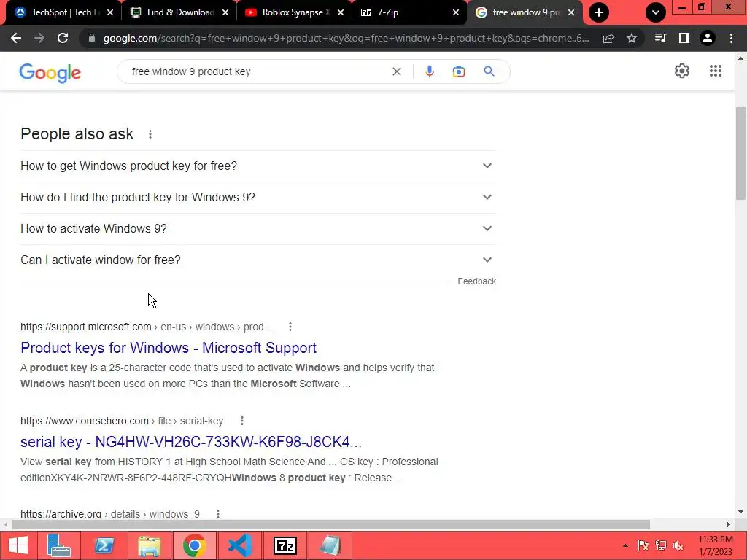
Task: Expand 'How do I find the product key for Windows 9?'
Action: coord(258,197)
